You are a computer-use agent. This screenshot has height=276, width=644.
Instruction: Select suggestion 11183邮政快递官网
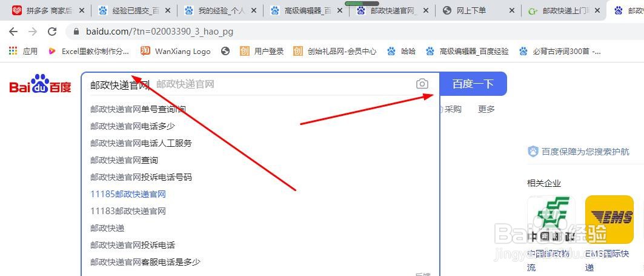coord(128,211)
